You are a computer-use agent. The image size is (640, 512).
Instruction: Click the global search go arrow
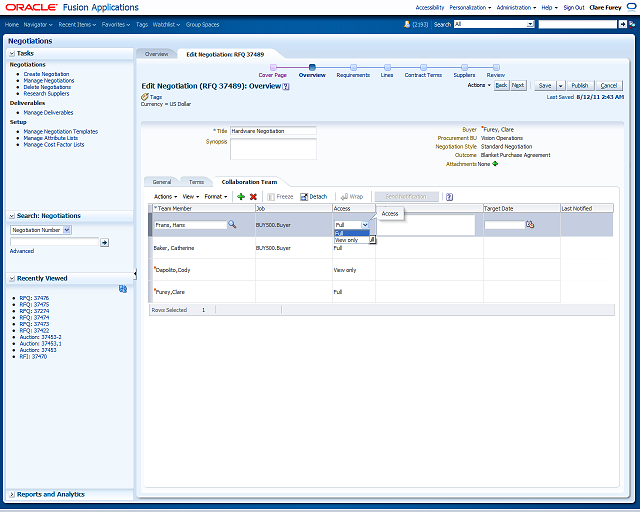622,24
